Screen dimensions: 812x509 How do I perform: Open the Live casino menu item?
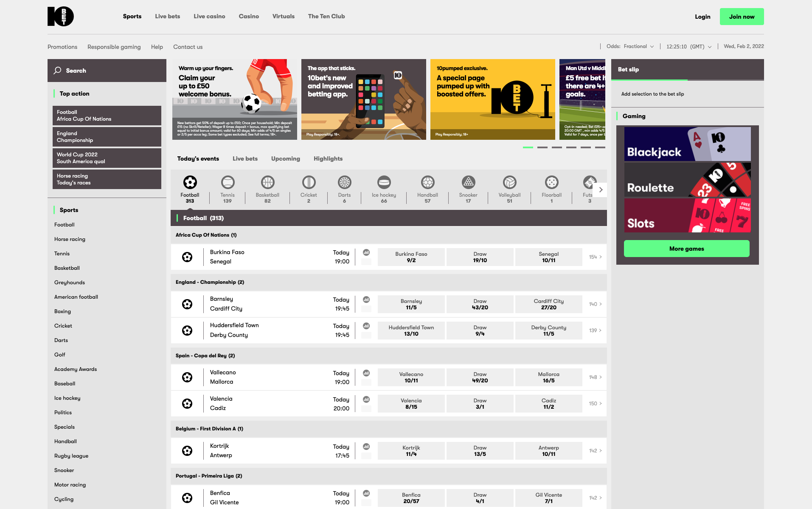pos(209,16)
